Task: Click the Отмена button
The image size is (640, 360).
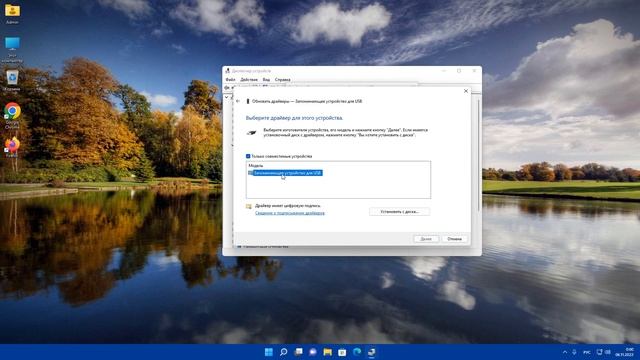Action: tap(454, 239)
